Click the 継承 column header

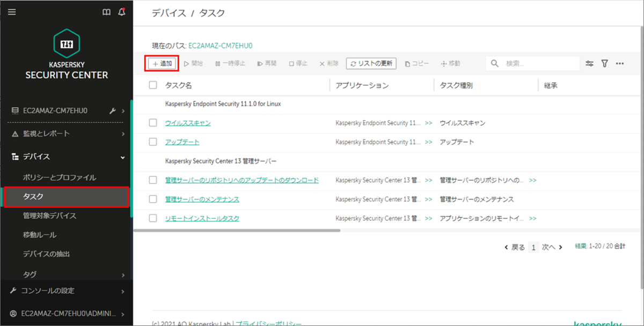tap(551, 85)
